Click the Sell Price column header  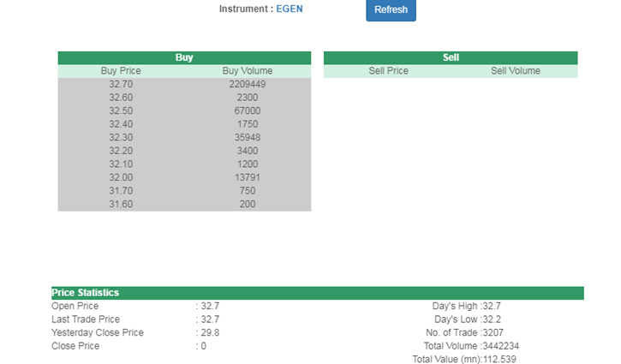click(388, 71)
